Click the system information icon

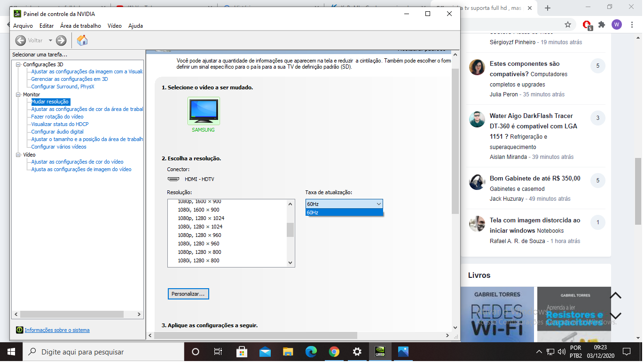19,330
